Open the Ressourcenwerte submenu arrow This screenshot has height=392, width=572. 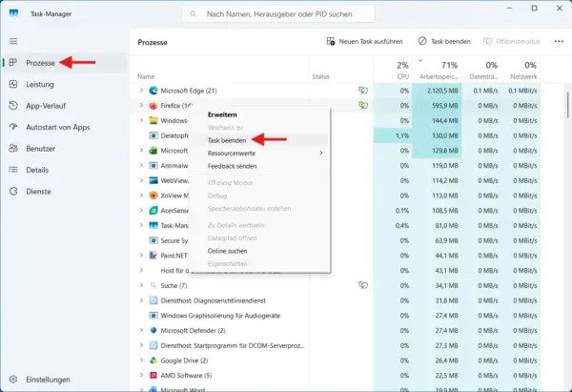click(321, 153)
